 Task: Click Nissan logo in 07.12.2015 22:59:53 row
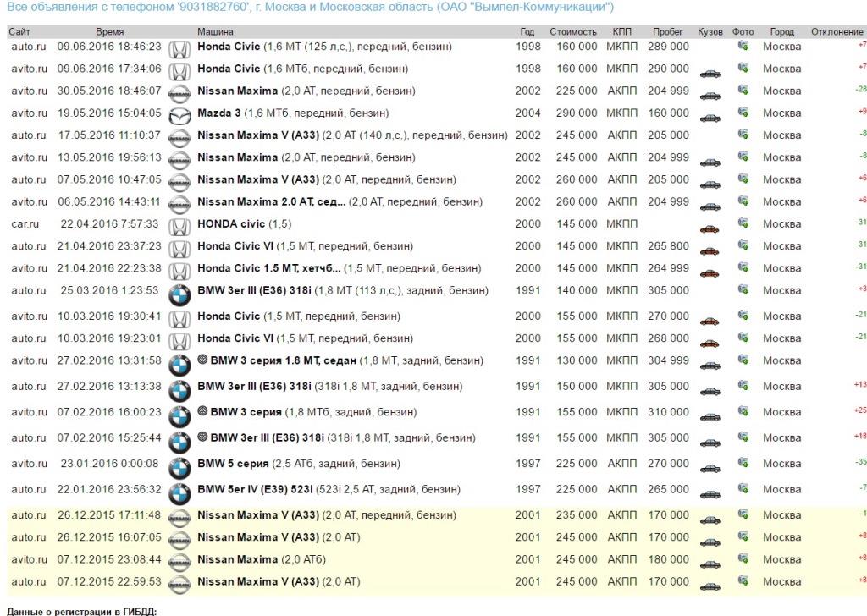point(179,585)
